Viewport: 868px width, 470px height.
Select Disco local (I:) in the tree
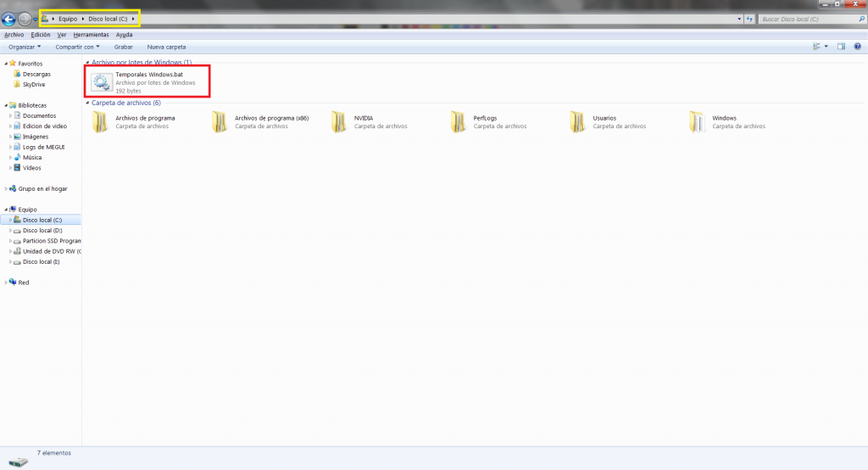(x=41, y=262)
